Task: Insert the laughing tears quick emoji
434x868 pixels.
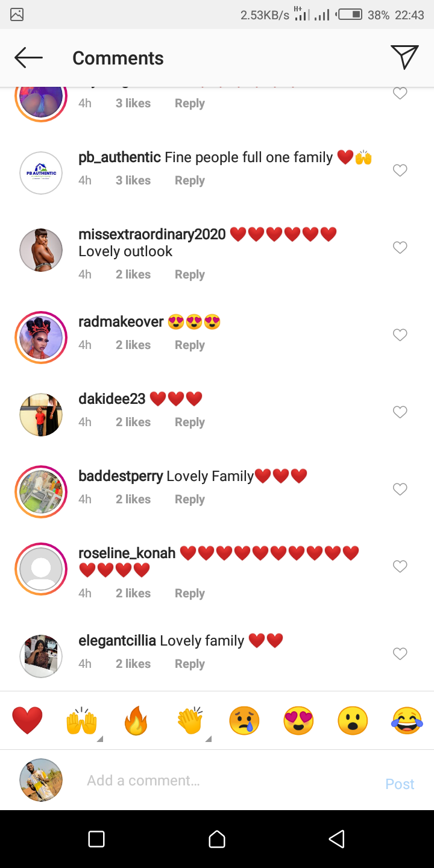Action: [x=407, y=720]
